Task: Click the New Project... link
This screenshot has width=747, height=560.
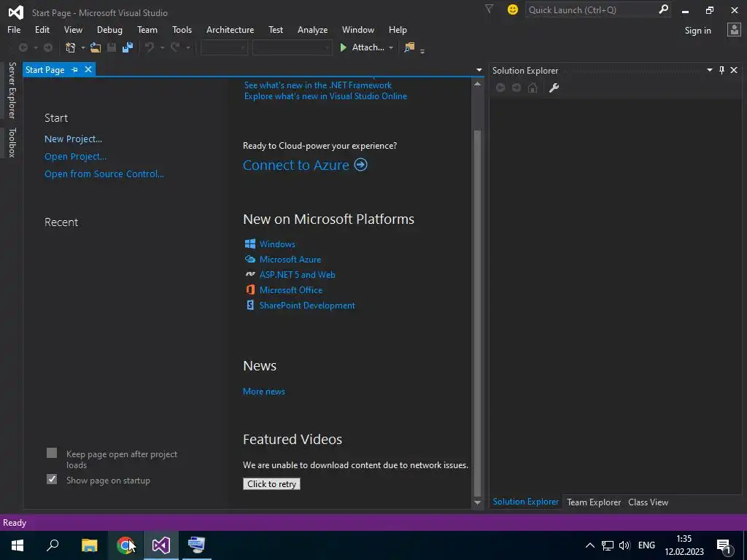Action: (x=74, y=139)
